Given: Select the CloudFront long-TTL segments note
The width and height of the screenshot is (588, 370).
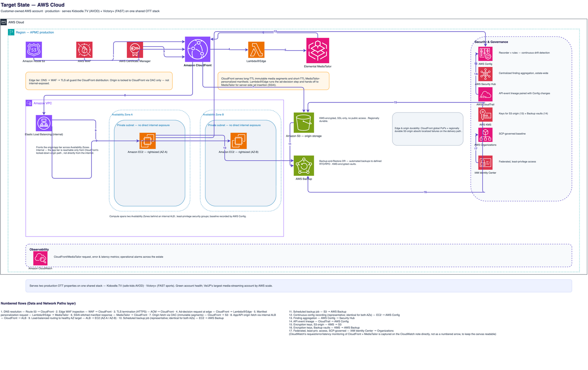Looking at the screenshot, I should [273, 81].
